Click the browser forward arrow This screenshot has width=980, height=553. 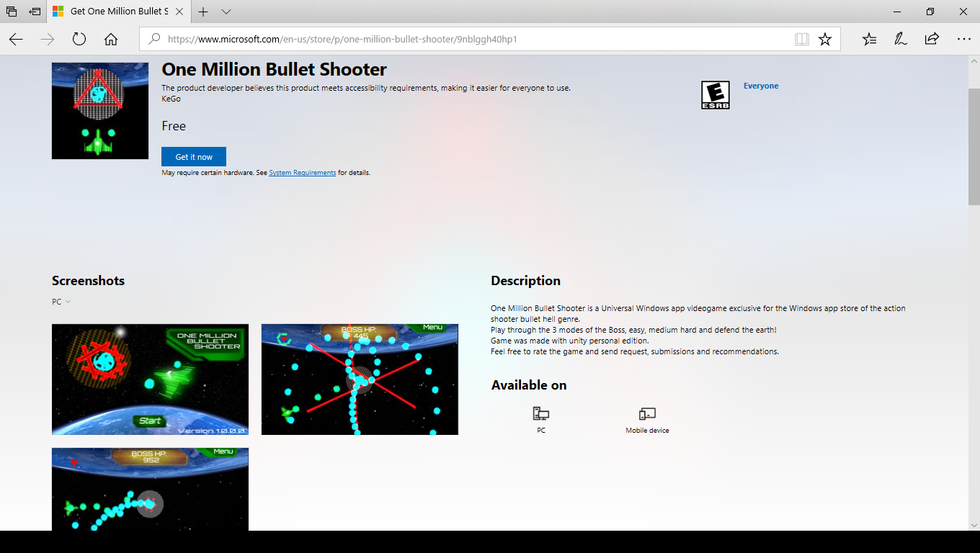[48, 40]
